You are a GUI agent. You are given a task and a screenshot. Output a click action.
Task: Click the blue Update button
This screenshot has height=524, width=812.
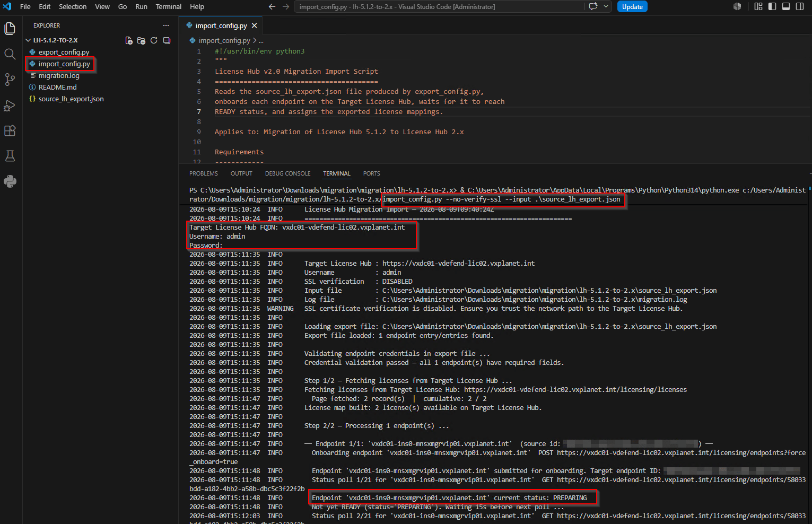pyautogui.click(x=632, y=7)
